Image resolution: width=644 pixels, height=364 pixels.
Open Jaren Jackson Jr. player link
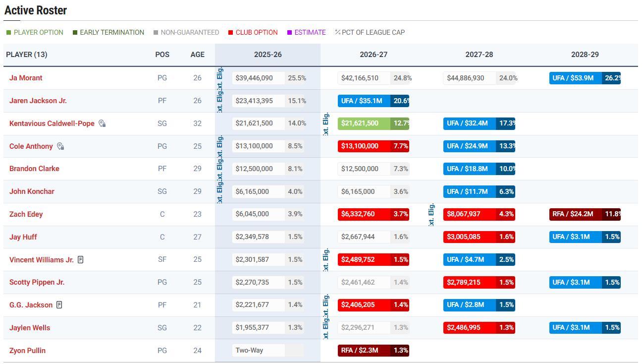(38, 101)
